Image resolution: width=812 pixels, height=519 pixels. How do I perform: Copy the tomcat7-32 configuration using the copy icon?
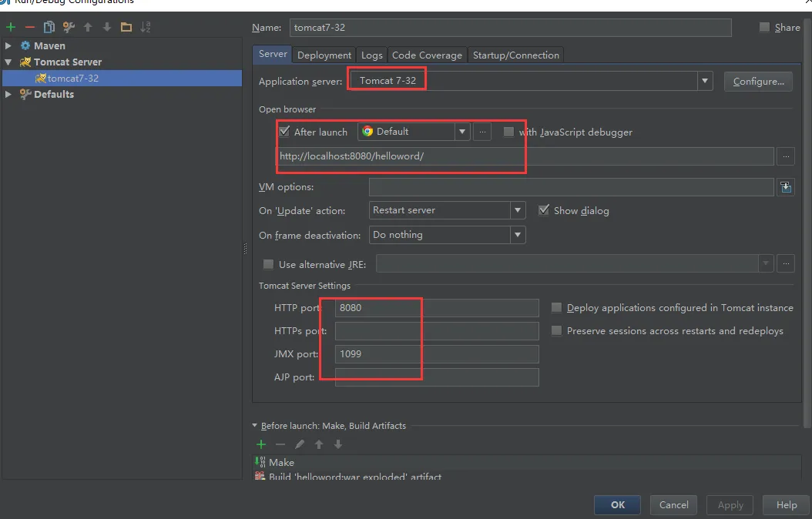coord(49,27)
